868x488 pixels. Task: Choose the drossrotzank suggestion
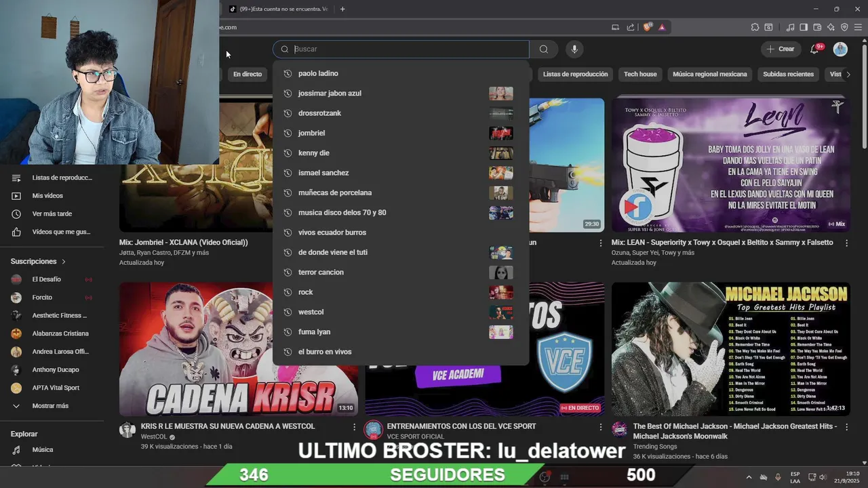tap(401, 113)
